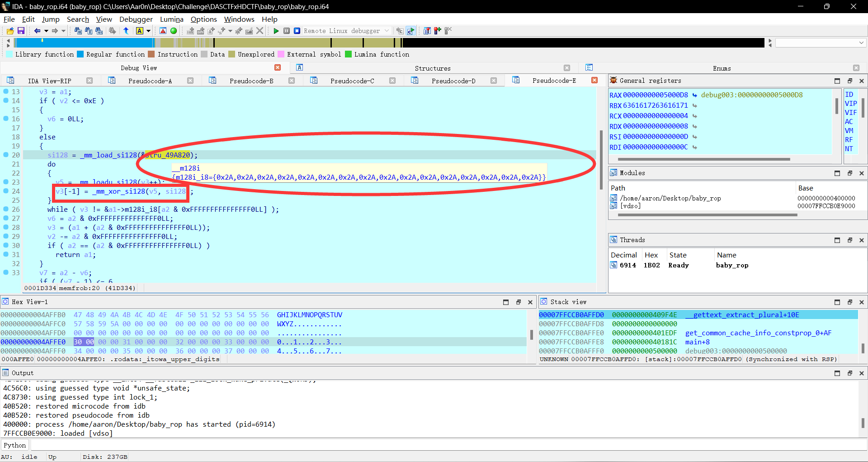Click the red triangle toolbar icon
The height and width of the screenshot is (462, 868).
coord(163,31)
